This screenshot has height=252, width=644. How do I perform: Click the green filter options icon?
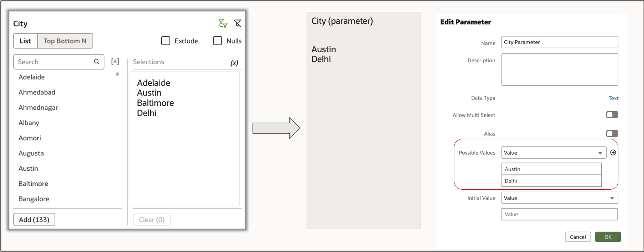[223, 24]
